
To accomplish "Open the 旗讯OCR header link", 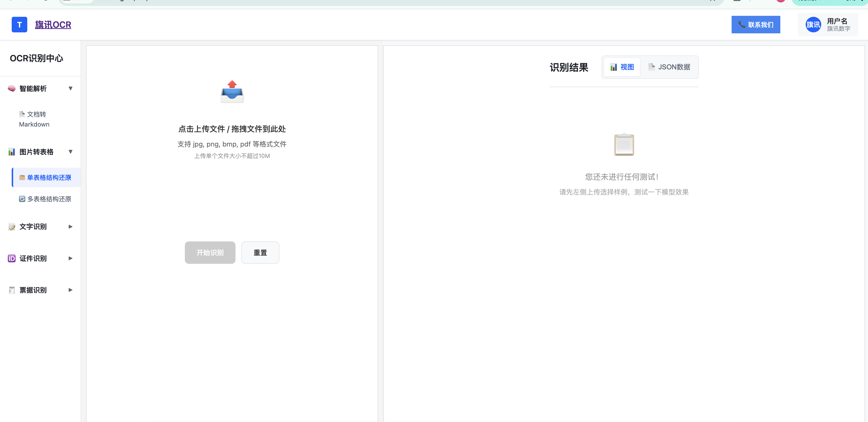I will coord(53,25).
